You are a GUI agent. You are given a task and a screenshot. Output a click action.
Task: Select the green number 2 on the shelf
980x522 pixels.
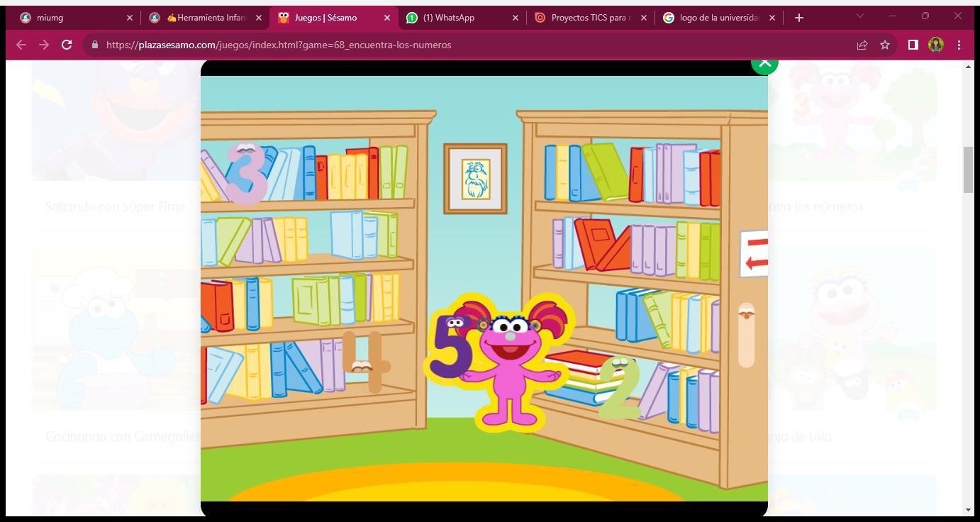[620, 387]
